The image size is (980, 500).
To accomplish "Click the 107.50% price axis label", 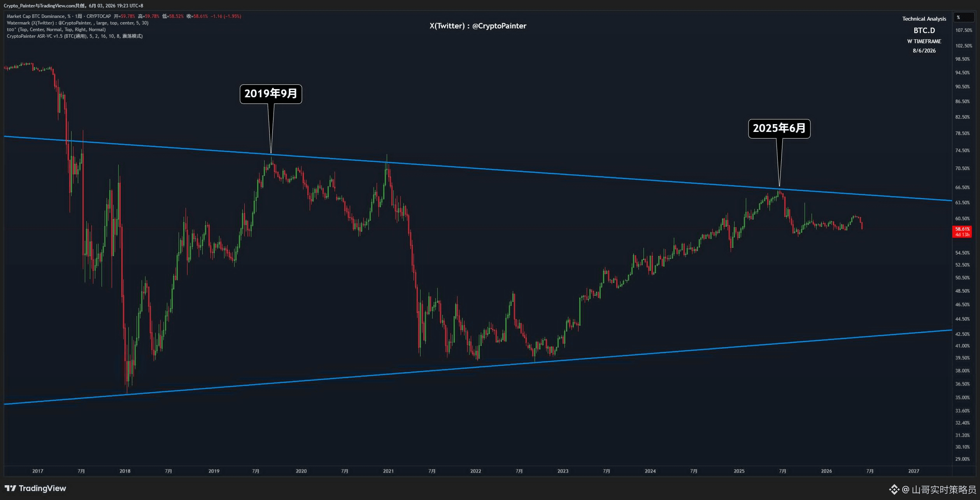I will pyautogui.click(x=964, y=30).
